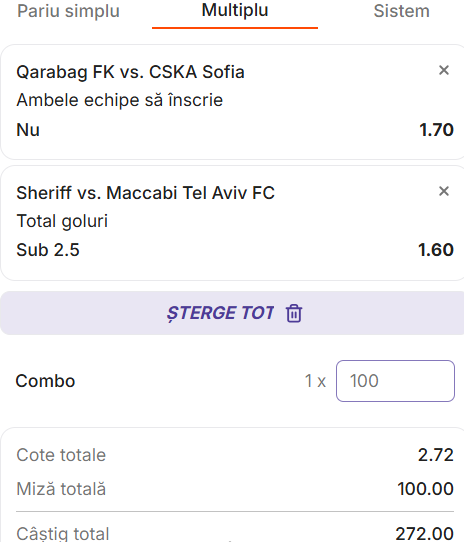Click the 1.60 odds value

point(436,250)
